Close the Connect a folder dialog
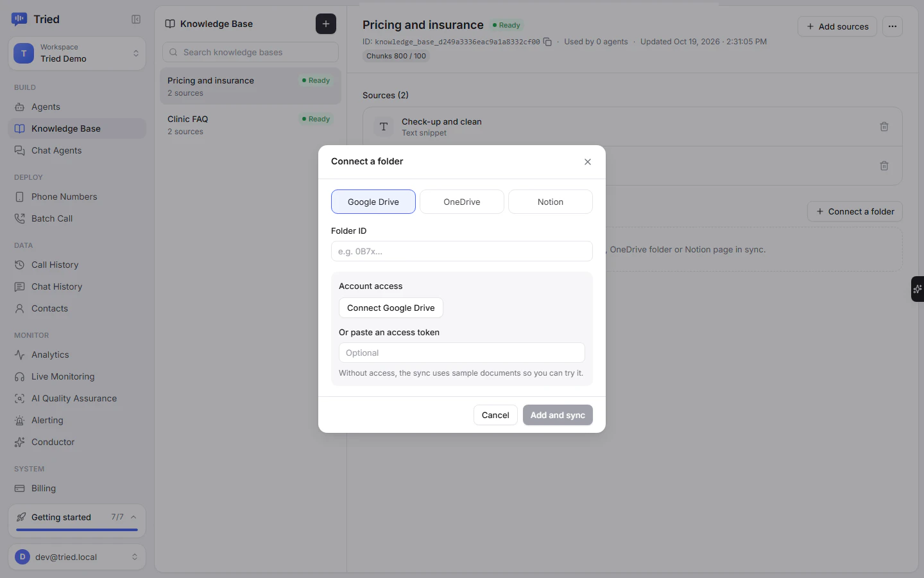This screenshot has height=578, width=924. [x=588, y=162]
